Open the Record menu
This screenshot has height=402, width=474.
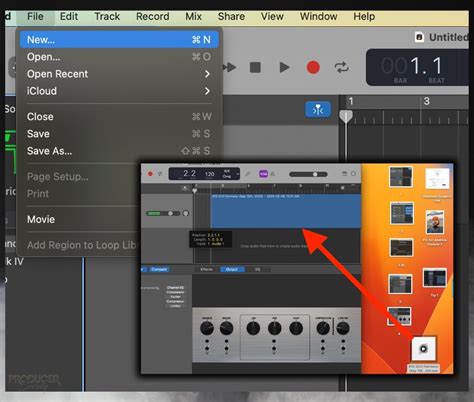point(153,16)
